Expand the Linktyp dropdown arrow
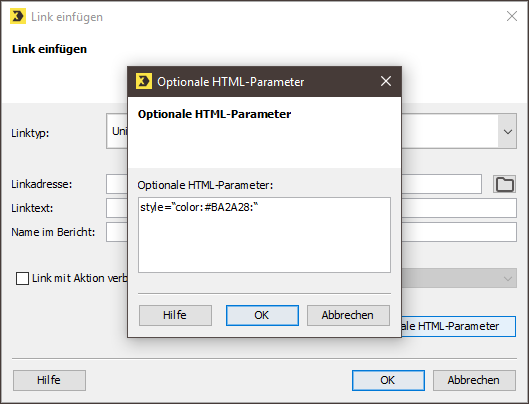529x404 pixels. [x=507, y=131]
